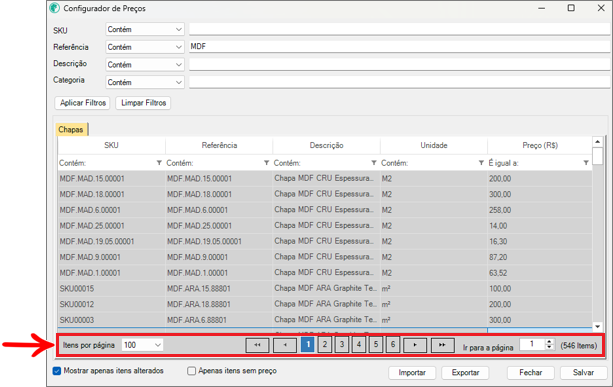Click the Ir para a página number field
Image resolution: width=613 pixels, height=387 pixels.
(x=532, y=344)
